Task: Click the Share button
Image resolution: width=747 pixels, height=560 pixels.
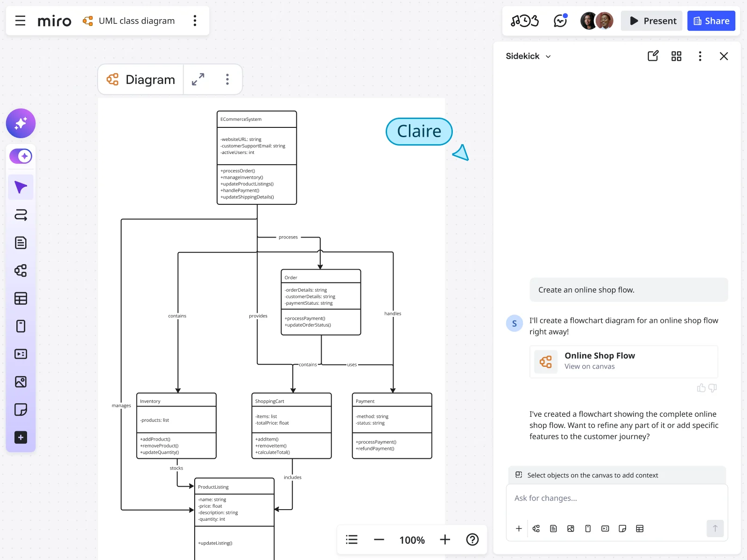Action: pyautogui.click(x=711, y=21)
